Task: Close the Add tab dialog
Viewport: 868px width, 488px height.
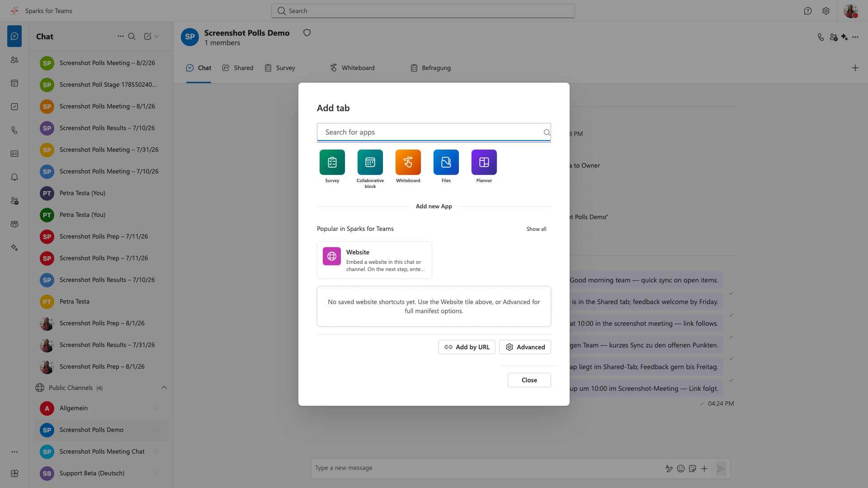Action: click(529, 380)
